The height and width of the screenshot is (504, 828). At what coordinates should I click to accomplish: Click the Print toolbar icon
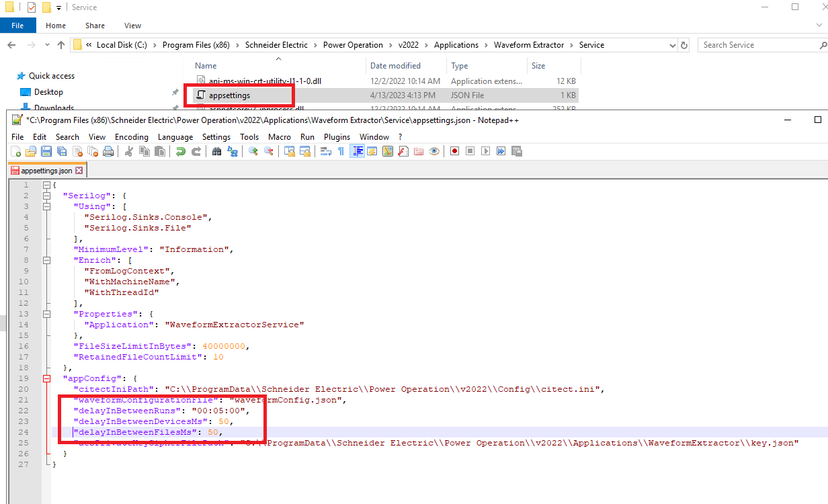pyautogui.click(x=108, y=151)
